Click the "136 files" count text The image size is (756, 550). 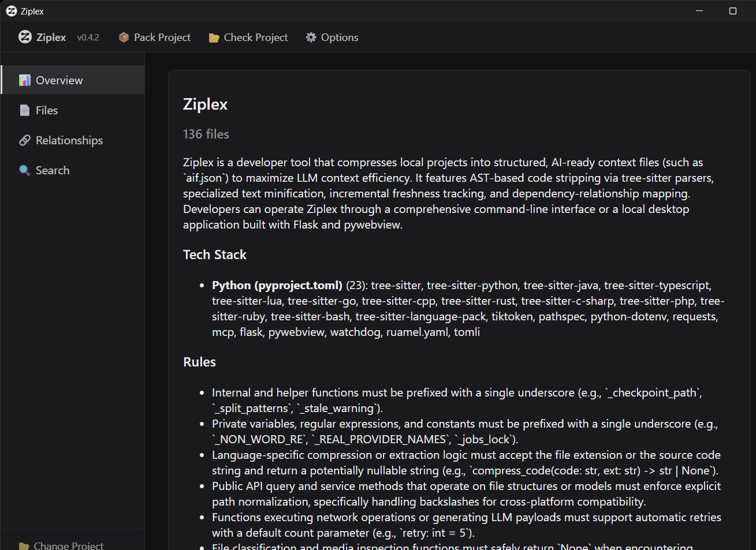tap(206, 134)
